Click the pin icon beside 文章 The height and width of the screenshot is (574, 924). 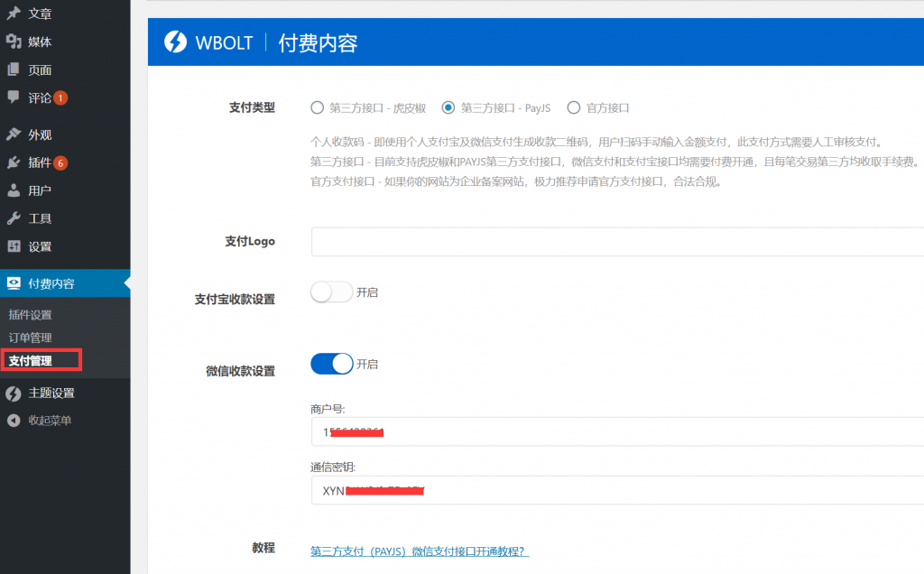[14, 13]
